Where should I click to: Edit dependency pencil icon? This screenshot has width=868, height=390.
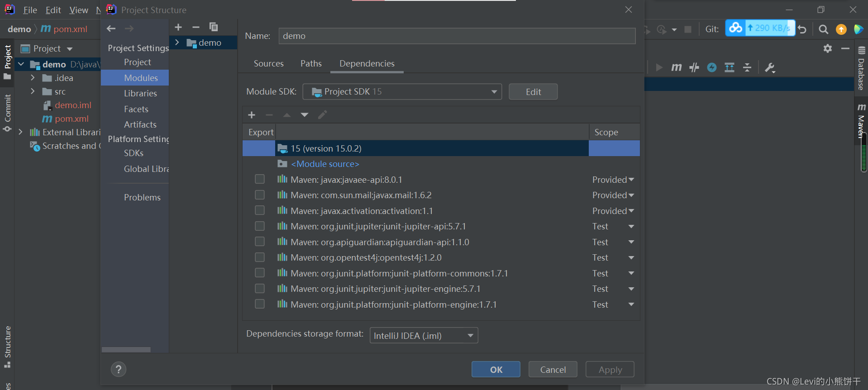322,115
